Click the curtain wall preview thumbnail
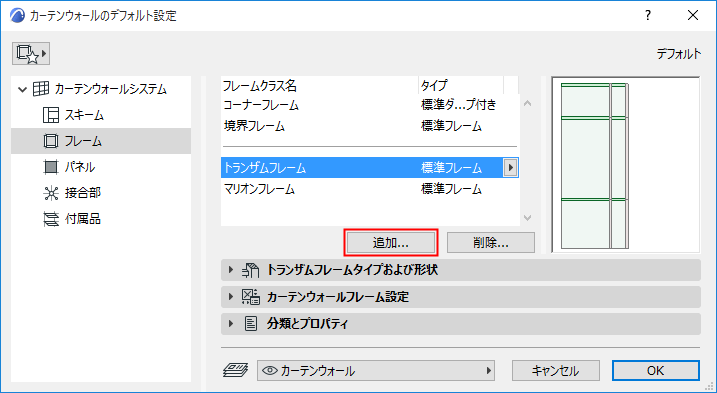The height and width of the screenshot is (393, 717). click(626, 164)
